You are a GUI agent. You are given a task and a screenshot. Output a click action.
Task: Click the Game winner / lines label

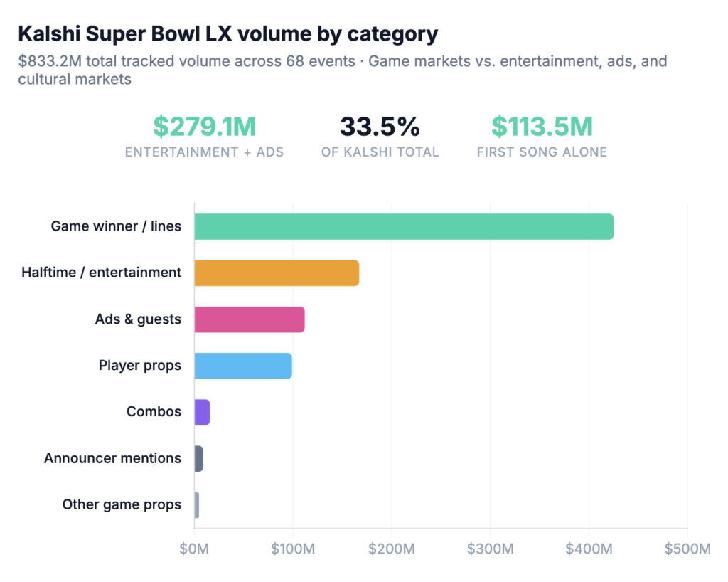(x=116, y=227)
